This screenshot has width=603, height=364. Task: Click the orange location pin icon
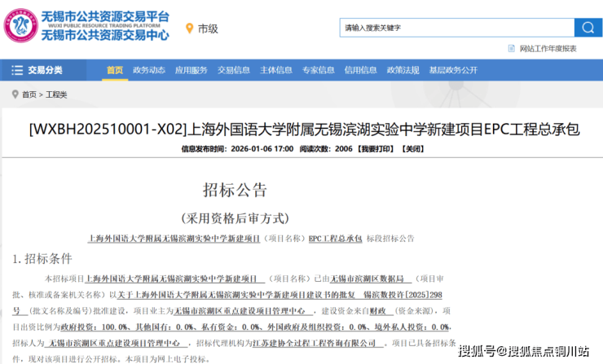(189, 29)
